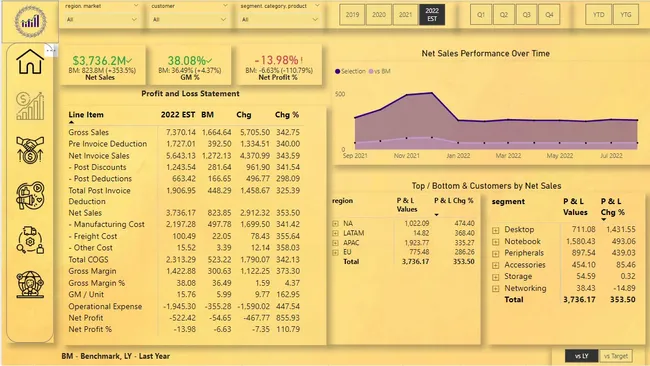Click the GM % KPI card

(x=189, y=66)
